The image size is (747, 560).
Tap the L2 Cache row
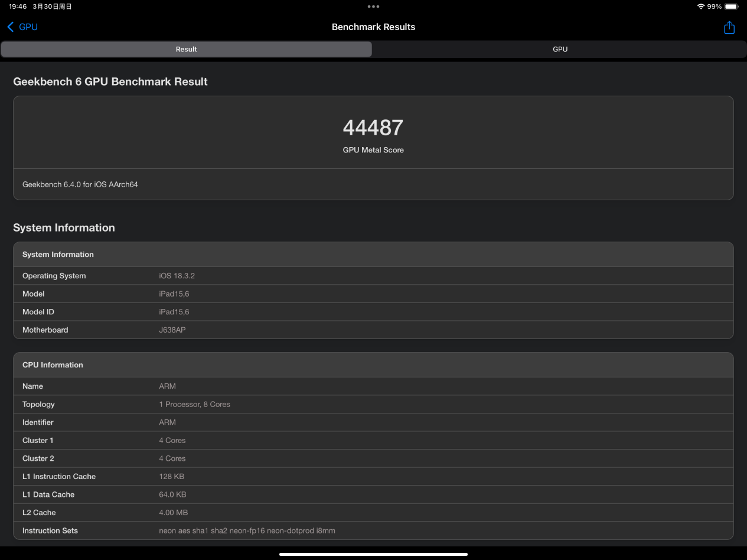(373, 512)
